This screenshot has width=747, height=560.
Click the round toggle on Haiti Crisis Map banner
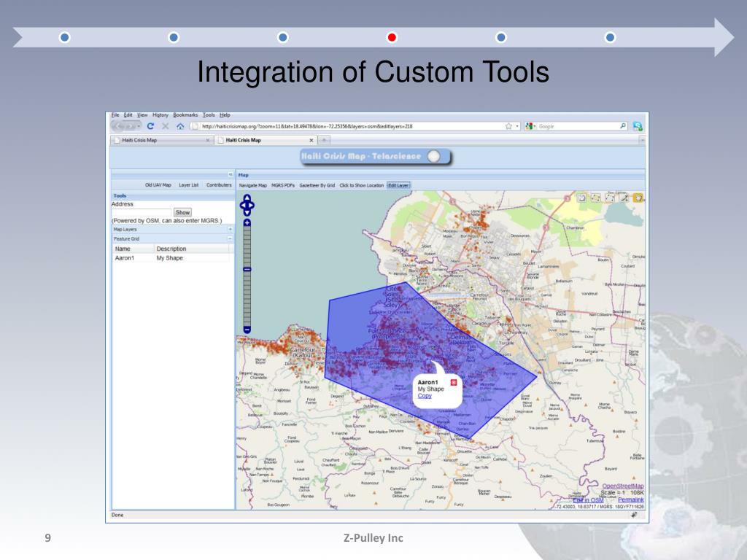(433, 156)
